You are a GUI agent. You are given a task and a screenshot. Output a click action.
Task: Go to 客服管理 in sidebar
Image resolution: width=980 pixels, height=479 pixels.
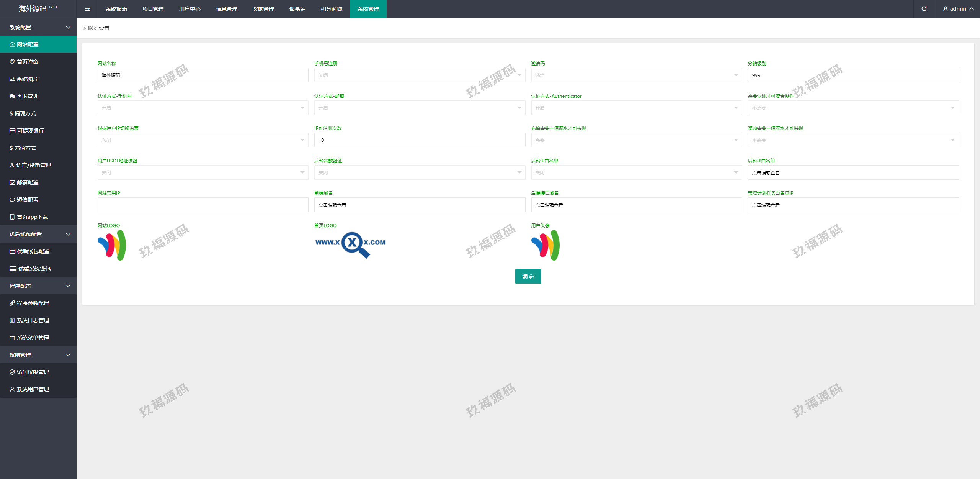pos(28,96)
